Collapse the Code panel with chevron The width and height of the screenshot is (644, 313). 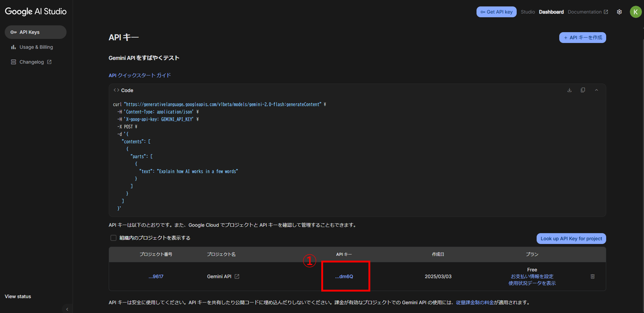pos(596,90)
